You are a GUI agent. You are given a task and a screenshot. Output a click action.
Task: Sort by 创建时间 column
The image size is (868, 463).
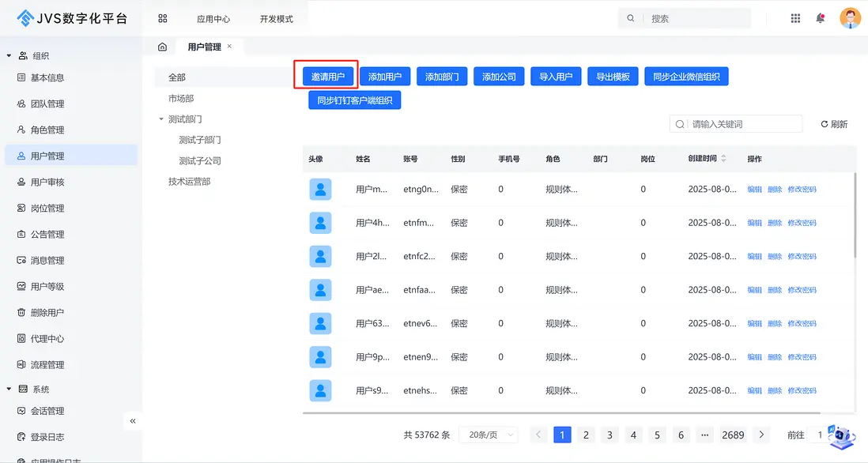[723, 159]
